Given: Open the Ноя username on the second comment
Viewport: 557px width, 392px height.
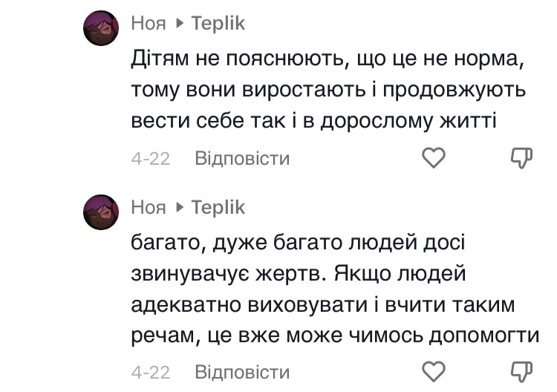Looking at the screenshot, I should pyautogui.click(x=149, y=208).
